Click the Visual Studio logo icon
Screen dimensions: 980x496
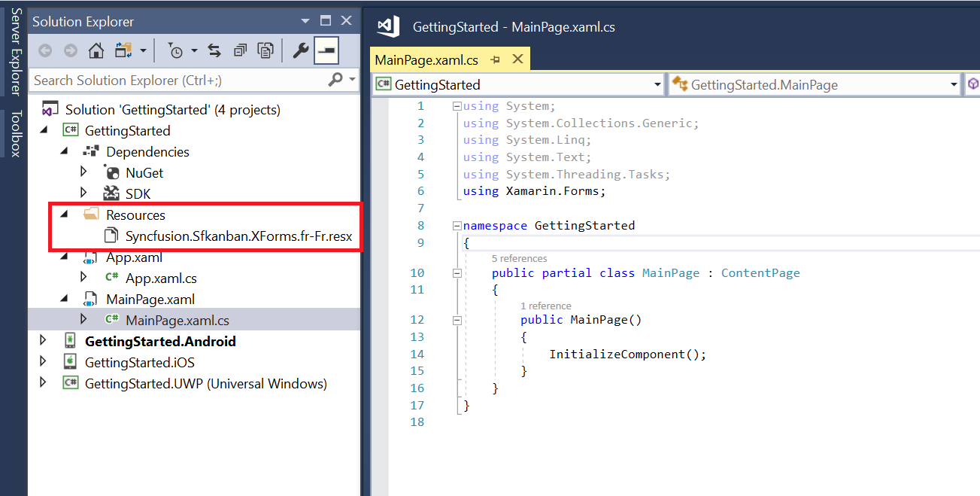[x=388, y=26]
